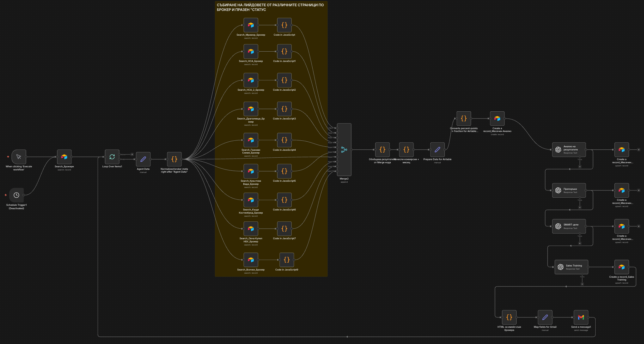The height and width of the screenshot is (344, 644).
Task: Click plus on Loop Over Items1 done output
Action: click(132, 154)
